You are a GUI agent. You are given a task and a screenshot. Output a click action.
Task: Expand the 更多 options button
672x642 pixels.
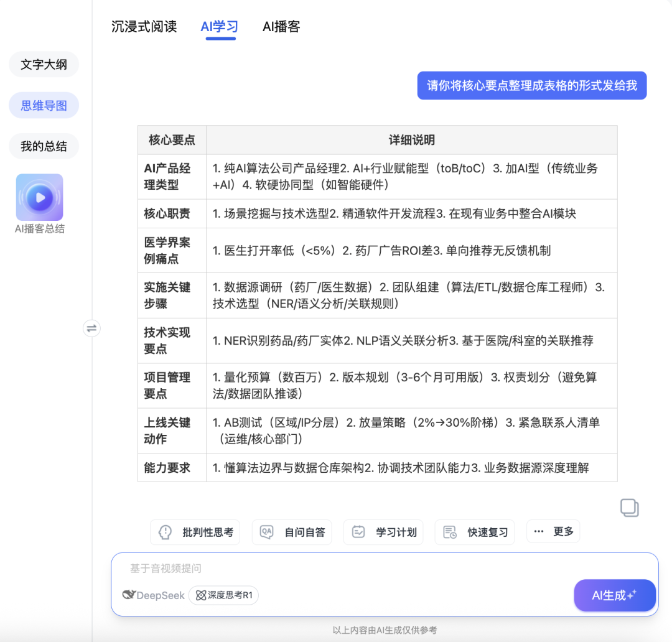point(553,531)
